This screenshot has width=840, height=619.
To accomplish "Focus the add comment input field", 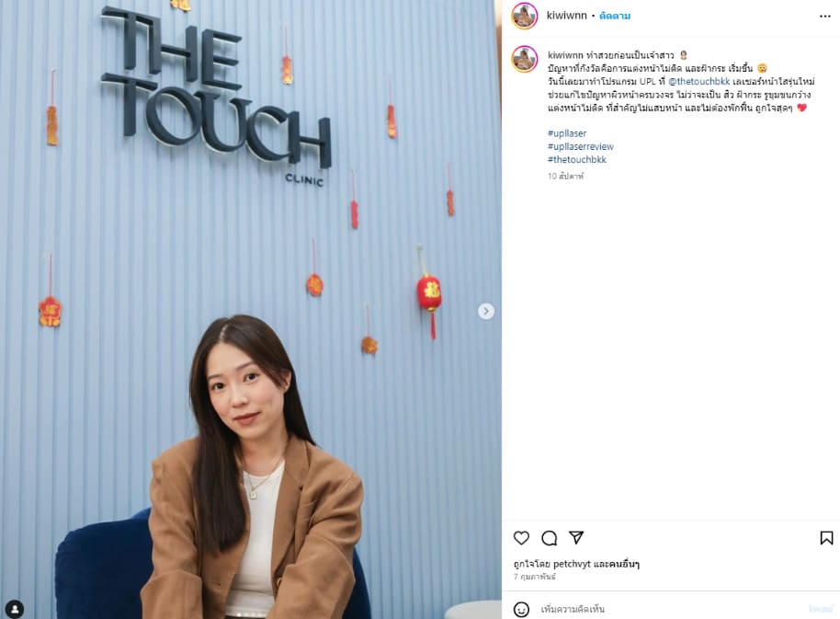I will point(670,610).
